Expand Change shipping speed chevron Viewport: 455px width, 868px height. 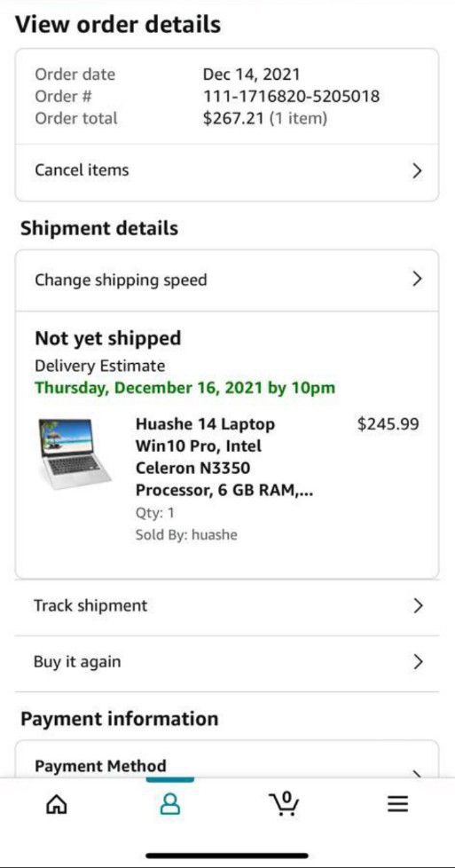tap(418, 279)
